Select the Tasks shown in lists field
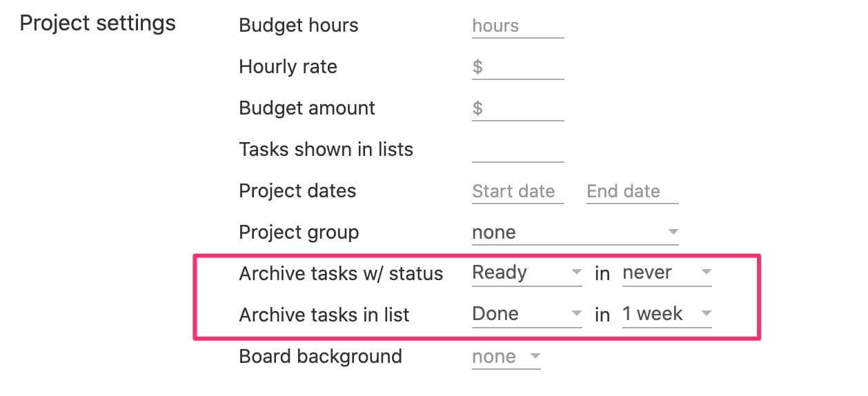Image resolution: width=868 pixels, height=396 pixels. point(517,150)
